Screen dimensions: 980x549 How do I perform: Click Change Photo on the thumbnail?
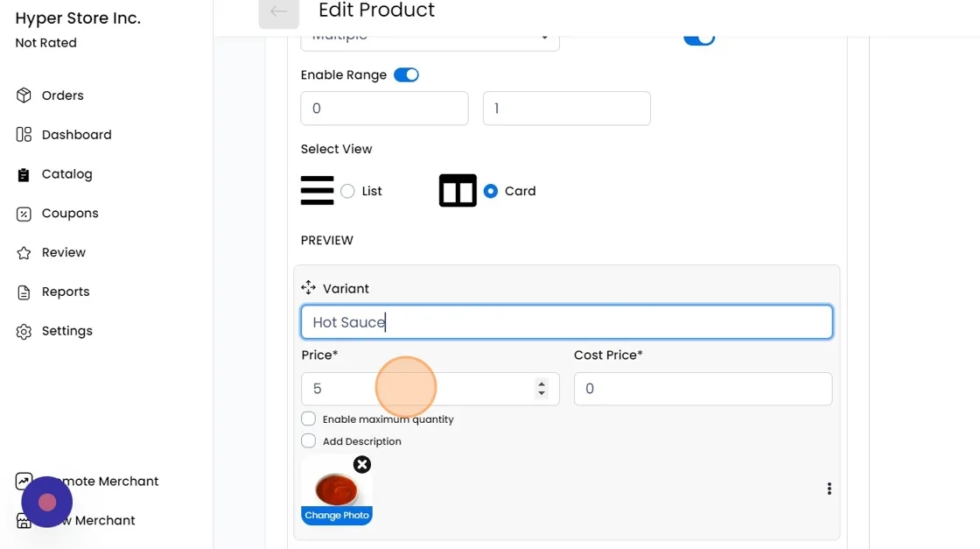point(337,516)
